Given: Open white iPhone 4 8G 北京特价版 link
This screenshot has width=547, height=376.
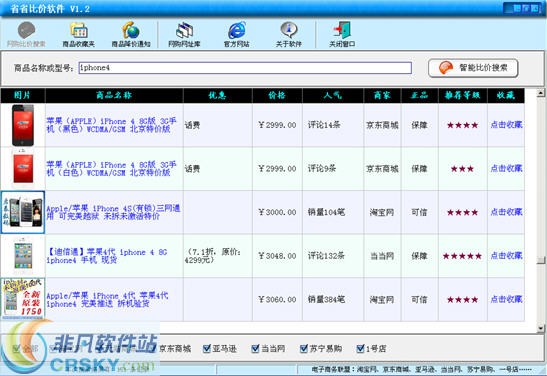Looking at the screenshot, I should pyautogui.click(x=111, y=168).
